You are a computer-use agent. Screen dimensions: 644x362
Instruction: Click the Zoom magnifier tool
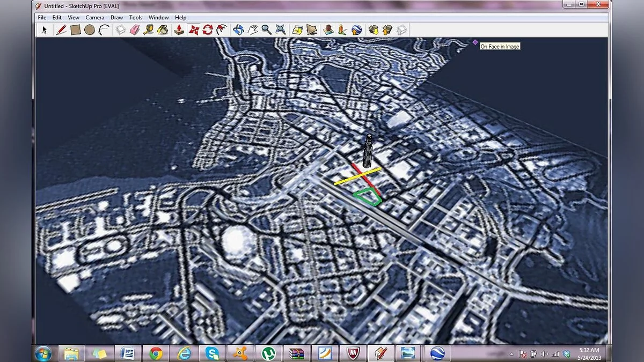click(x=266, y=30)
